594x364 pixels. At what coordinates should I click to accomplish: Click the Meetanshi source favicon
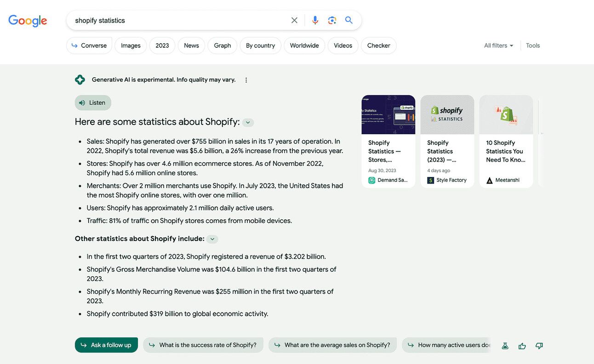click(x=490, y=180)
